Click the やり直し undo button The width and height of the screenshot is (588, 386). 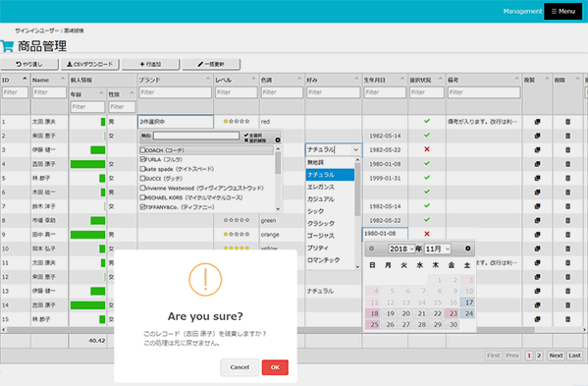(x=29, y=64)
